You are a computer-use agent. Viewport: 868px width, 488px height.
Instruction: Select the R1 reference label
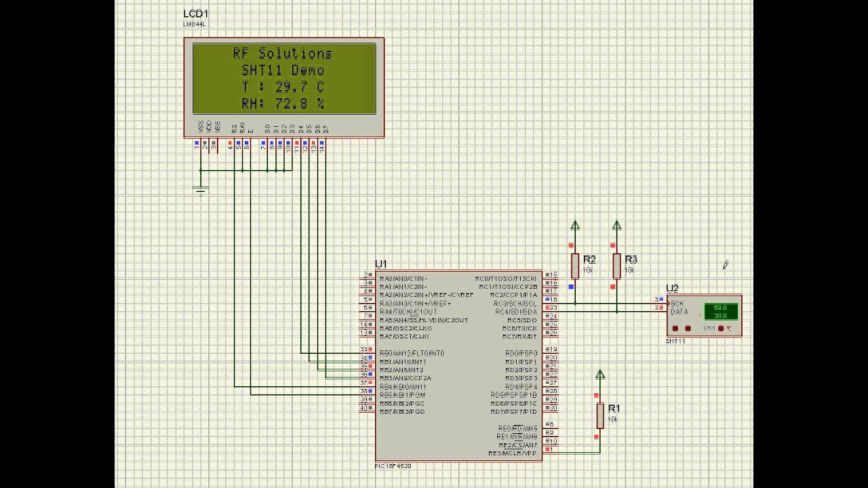(614, 409)
